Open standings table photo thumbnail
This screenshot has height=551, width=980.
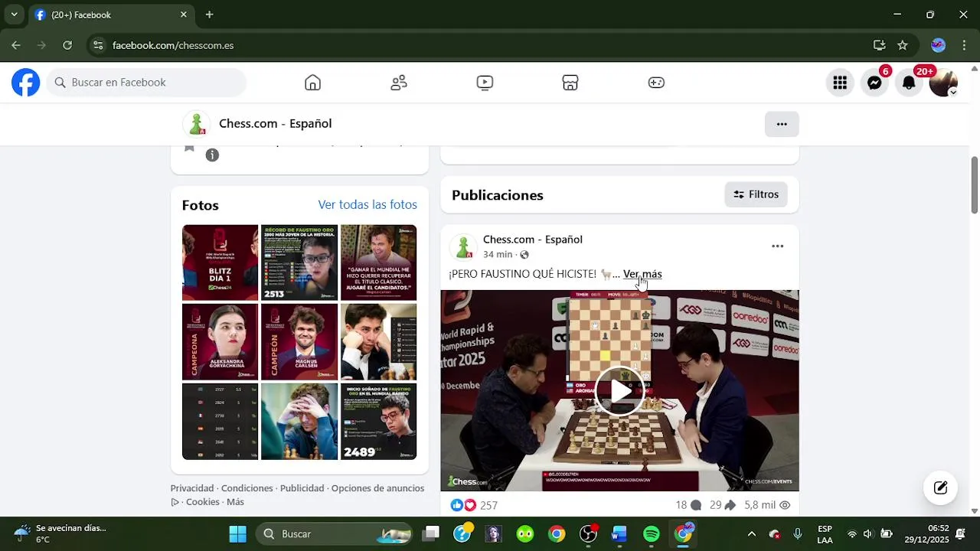(220, 421)
